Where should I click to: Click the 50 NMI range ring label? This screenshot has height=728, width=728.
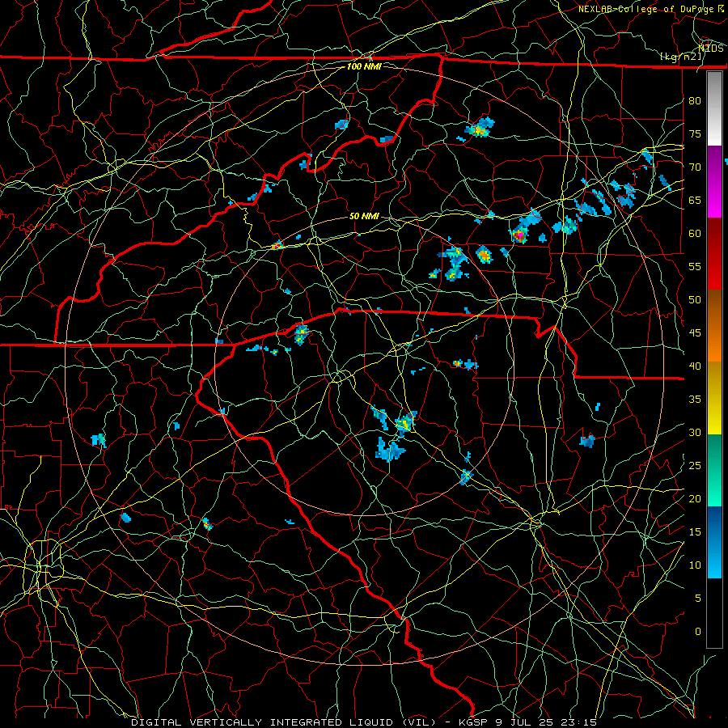pyautogui.click(x=364, y=216)
